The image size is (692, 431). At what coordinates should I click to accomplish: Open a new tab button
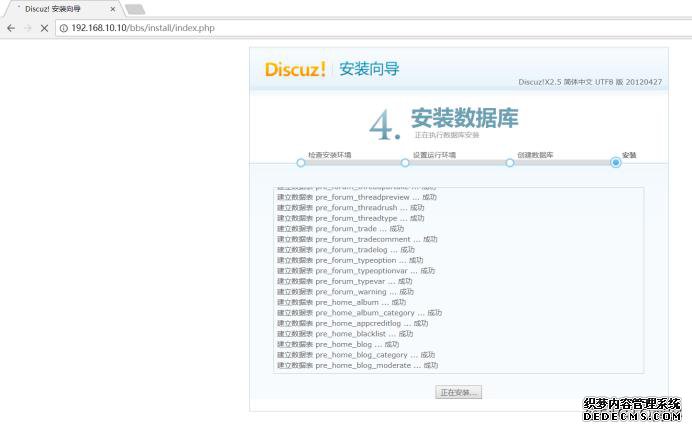[135, 9]
